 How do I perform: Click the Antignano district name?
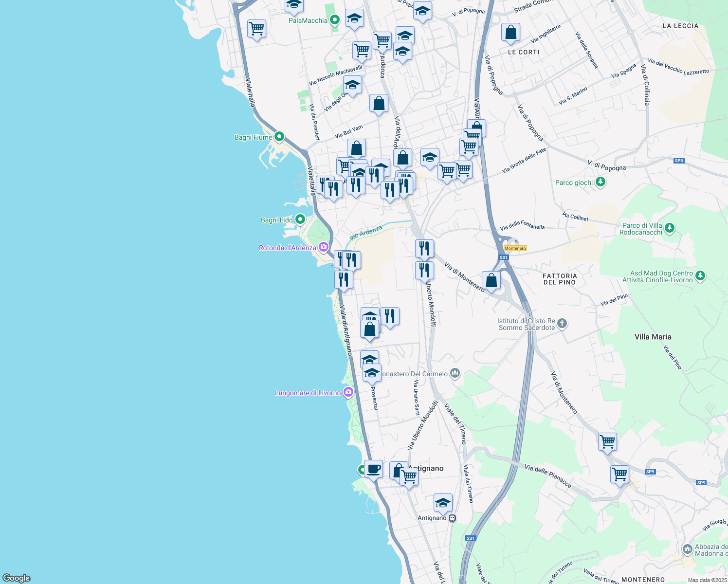click(x=426, y=468)
